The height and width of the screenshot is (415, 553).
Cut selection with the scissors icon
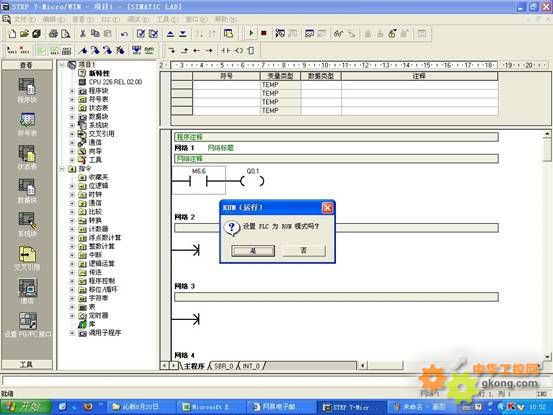pyautogui.click(x=83, y=34)
